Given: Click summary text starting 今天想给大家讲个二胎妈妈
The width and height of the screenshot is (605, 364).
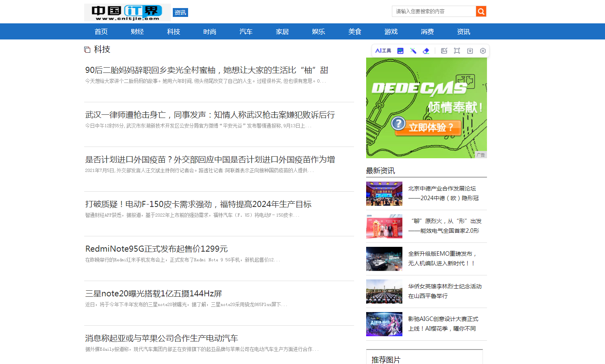Looking at the screenshot, I should click(x=205, y=81).
